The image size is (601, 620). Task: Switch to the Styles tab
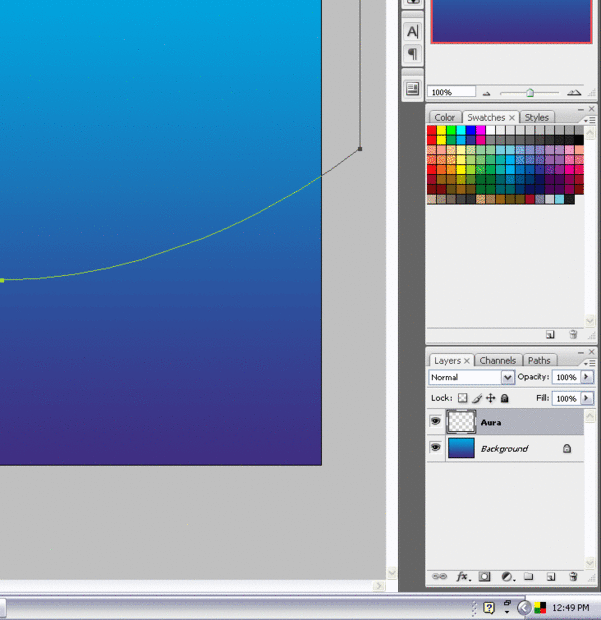(x=537, y=117)
